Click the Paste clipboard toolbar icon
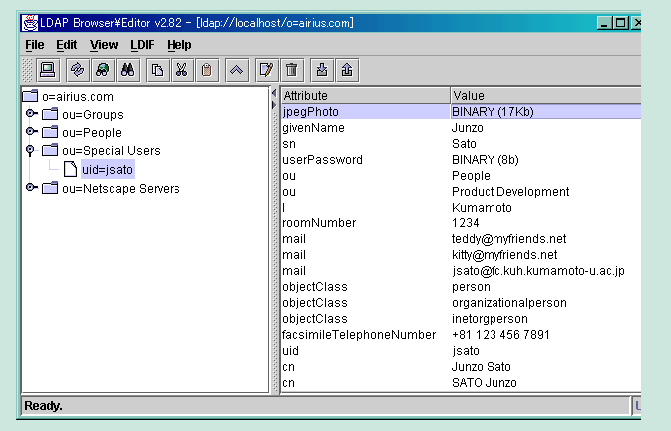The width and height of the screenshot is (671, 431). [207, 70]
